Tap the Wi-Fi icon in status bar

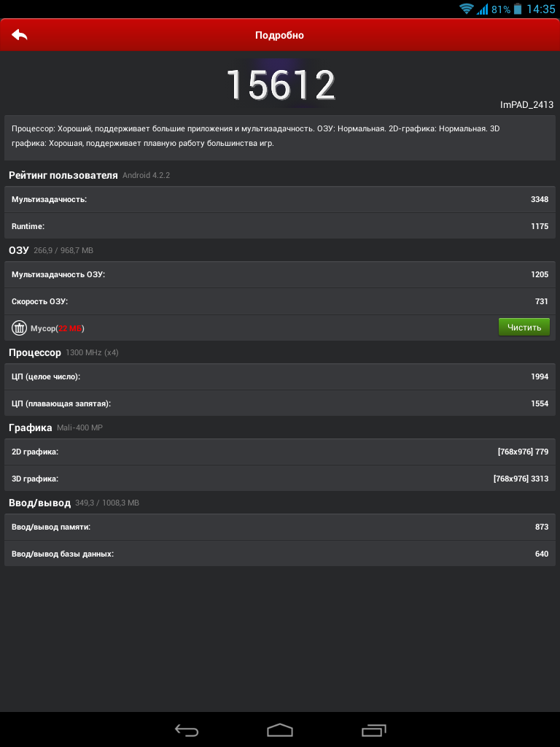point(466,9)
